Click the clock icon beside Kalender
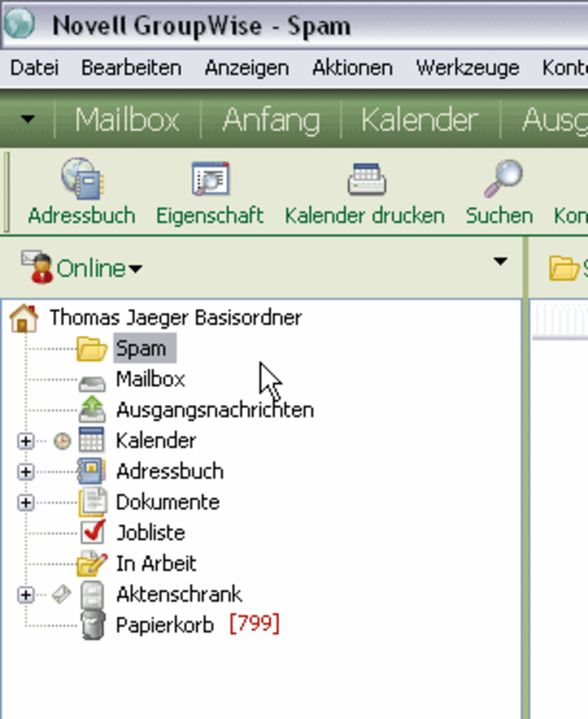588x719 pixels. [x=62, y=441]
